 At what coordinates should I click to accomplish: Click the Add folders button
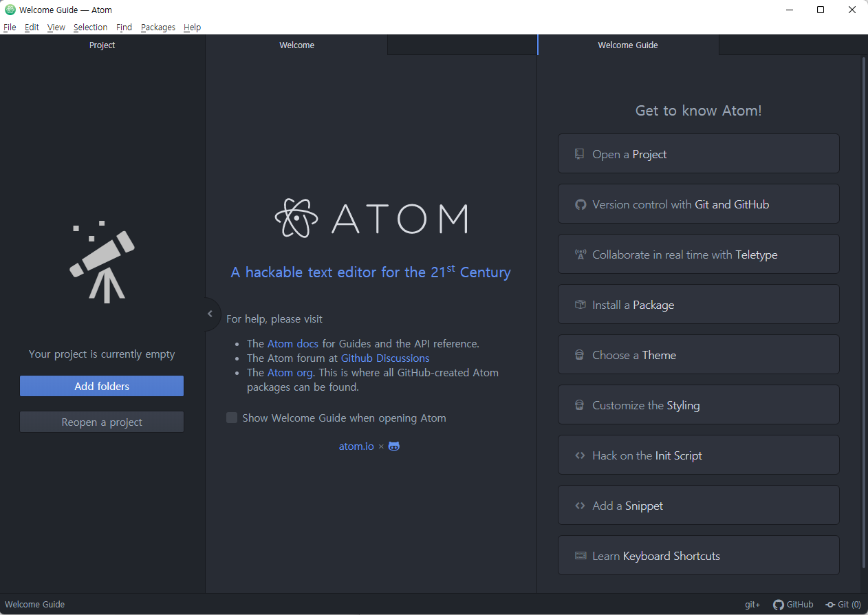tap(102, 386)
